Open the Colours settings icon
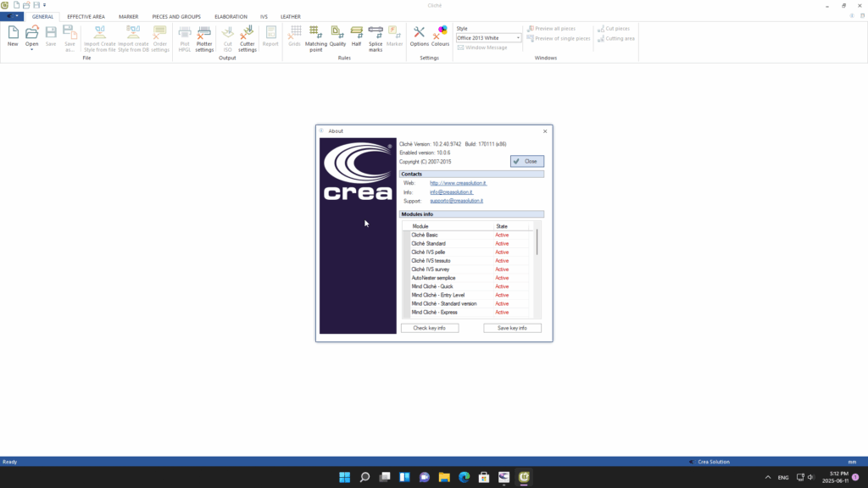This screenshot has height=488, width=868. (441, 36)
